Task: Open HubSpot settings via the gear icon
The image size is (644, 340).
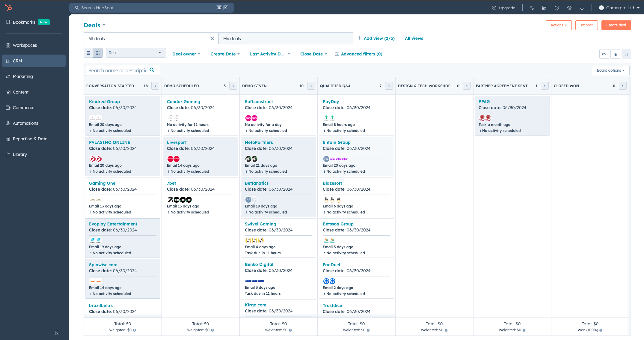Action: (569, 8)
